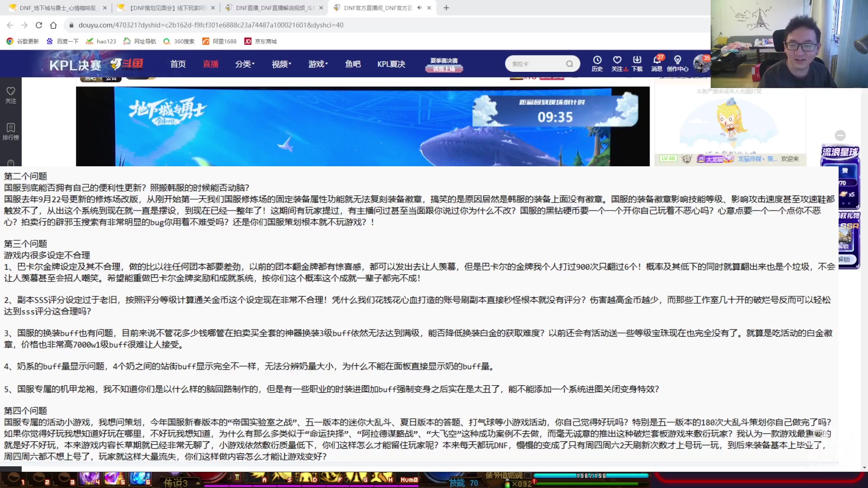This screenshot has height=488, width=868.
Task: Close the DNF官方直播间 tab
Action: tap(429, 8)
